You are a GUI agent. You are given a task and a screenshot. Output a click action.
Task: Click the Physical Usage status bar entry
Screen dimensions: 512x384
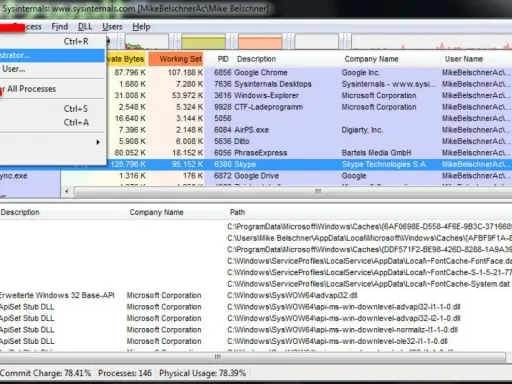click(x=202, y=373)
